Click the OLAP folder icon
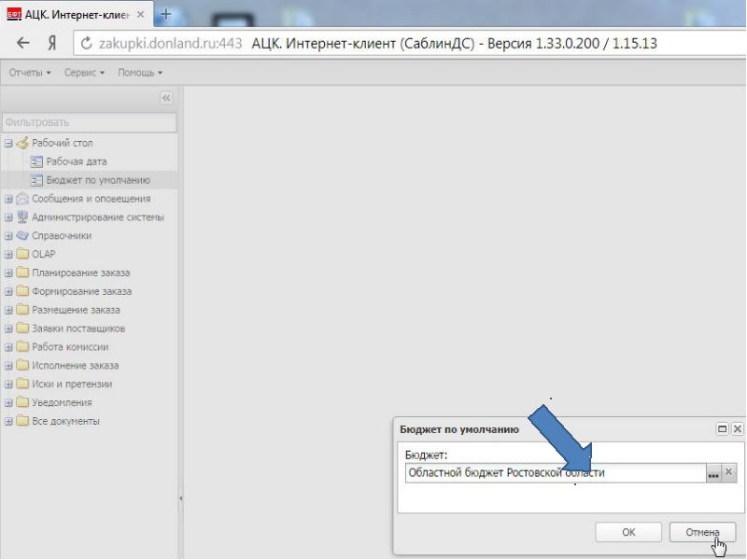 pyautogui.click(x=22, y=253)
